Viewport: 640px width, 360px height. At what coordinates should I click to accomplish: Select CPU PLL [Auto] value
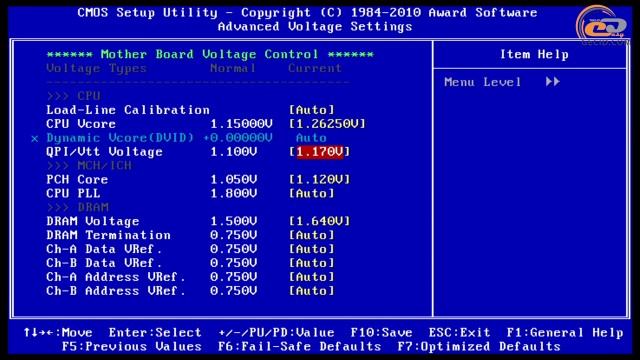(312, 193)
